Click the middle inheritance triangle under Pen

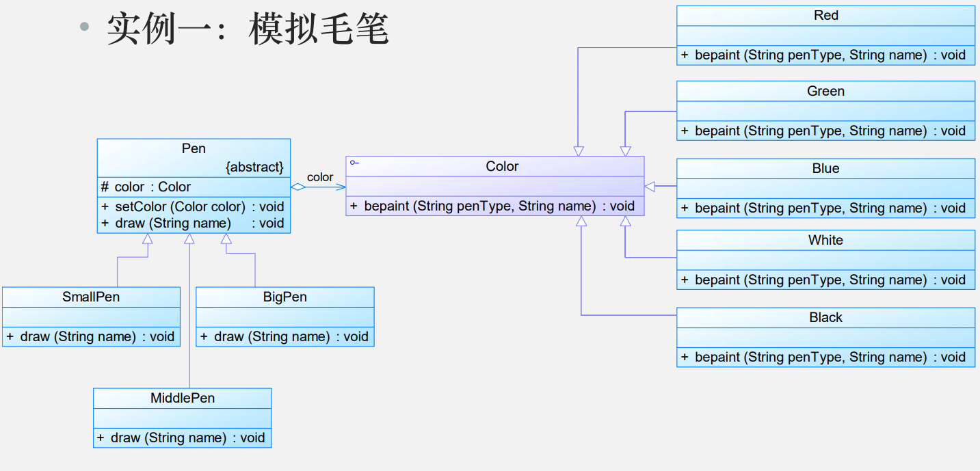[189, 239]
